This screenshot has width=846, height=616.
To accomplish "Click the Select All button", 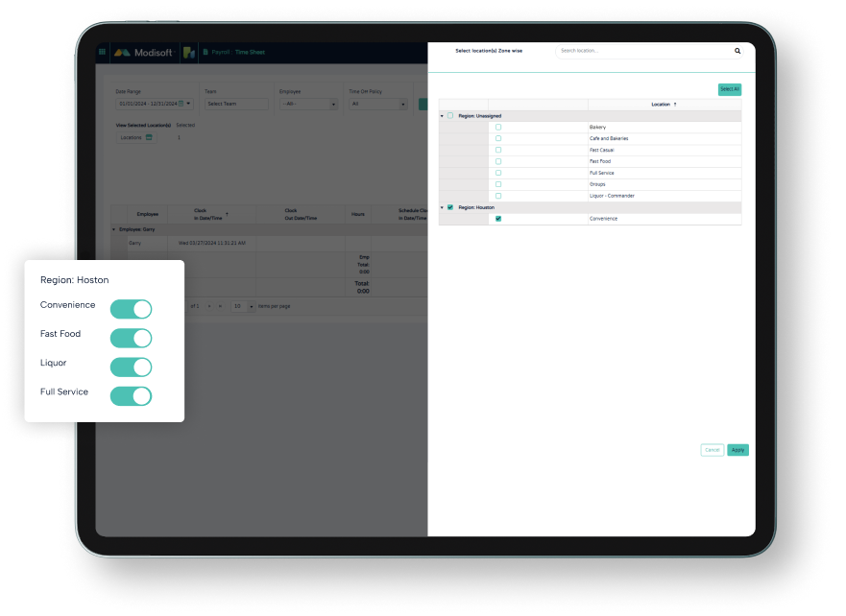I will (x=730, y=89).
